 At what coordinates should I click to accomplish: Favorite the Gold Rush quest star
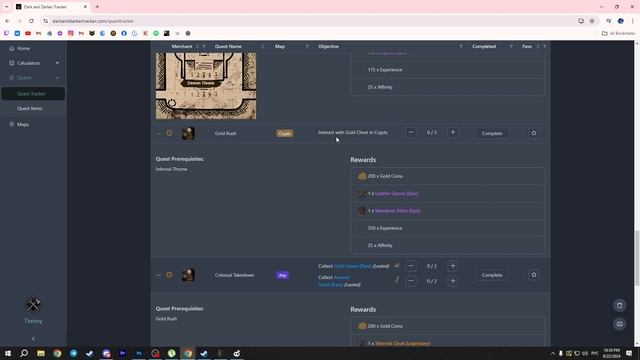point(534,133)
